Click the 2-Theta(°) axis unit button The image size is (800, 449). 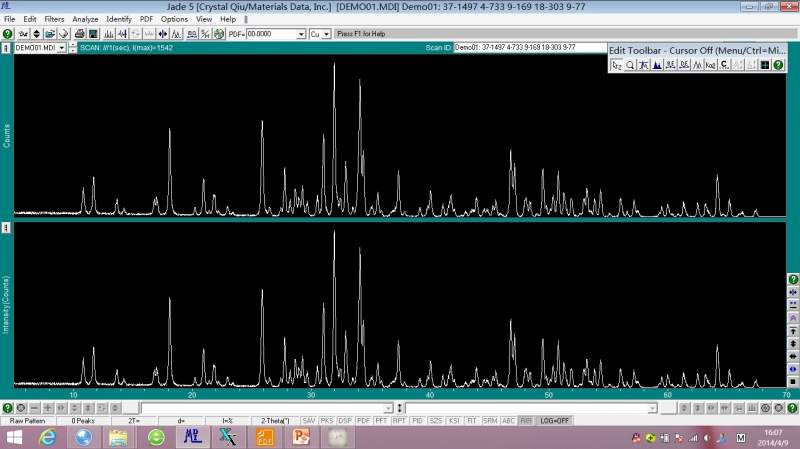click(274, 421)
